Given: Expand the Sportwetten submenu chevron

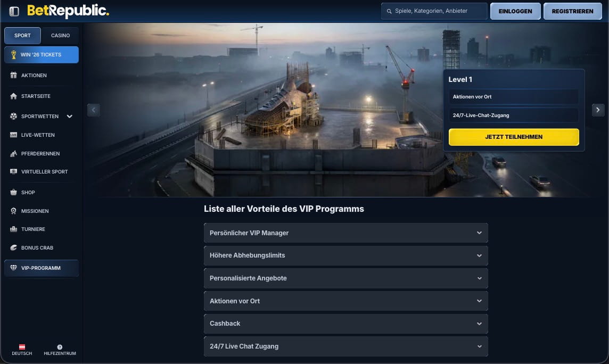Looking at the screenshot, I should point(70,116).
